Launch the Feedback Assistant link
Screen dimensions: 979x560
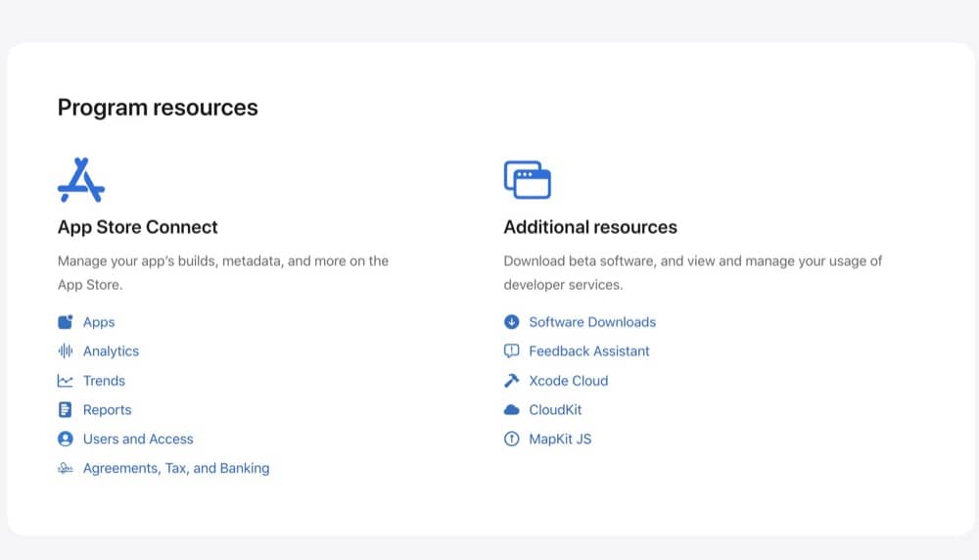coord(589,350)
